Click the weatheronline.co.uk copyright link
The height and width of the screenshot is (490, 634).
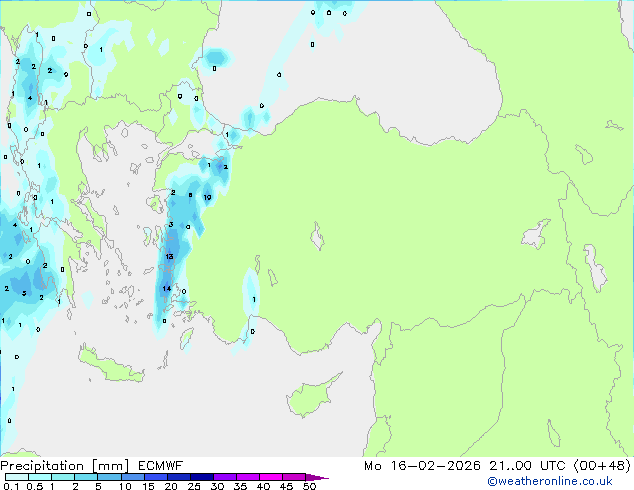(549, 481)
